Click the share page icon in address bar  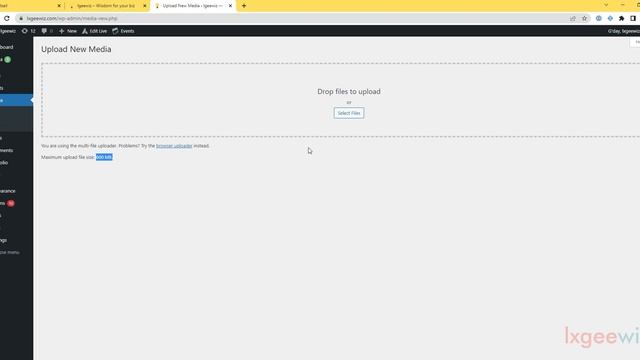coord(573,18)
